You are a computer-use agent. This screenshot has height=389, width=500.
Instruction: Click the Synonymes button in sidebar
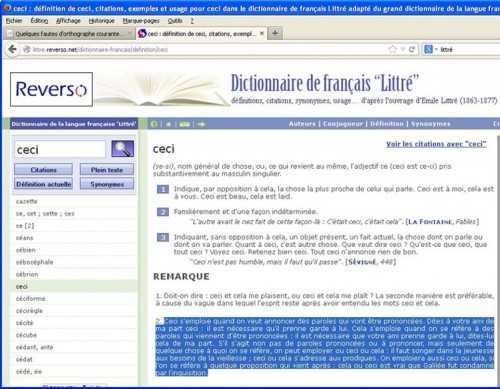107,184
